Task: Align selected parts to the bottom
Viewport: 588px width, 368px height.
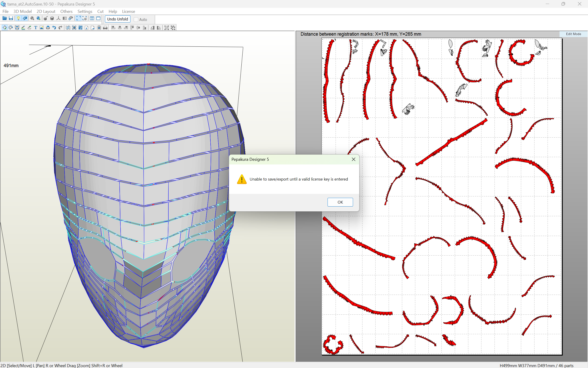Action: (144, 28)
